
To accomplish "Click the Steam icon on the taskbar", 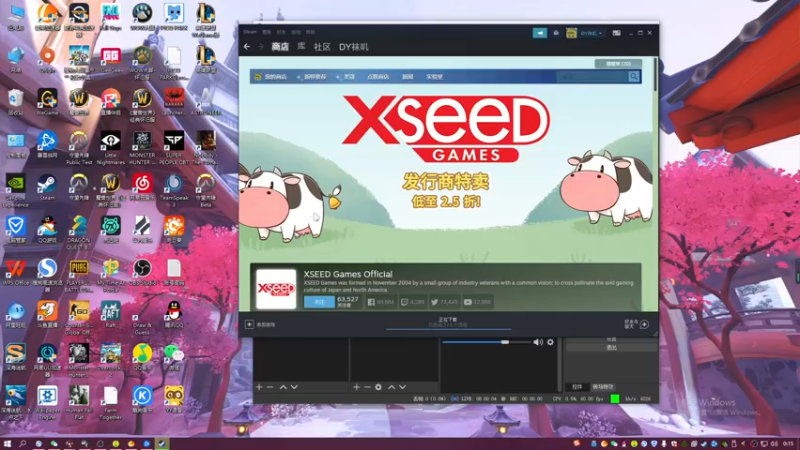I will (x=162, y=444).
